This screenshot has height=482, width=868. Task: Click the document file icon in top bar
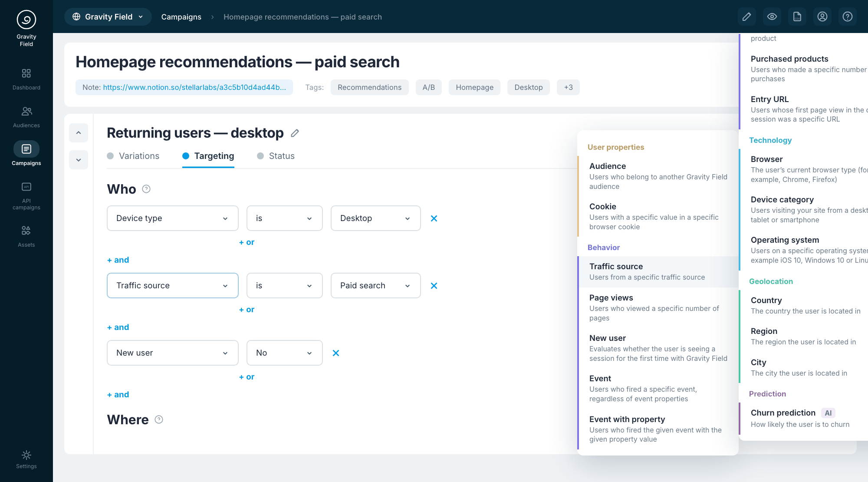(x=797, y=17)
